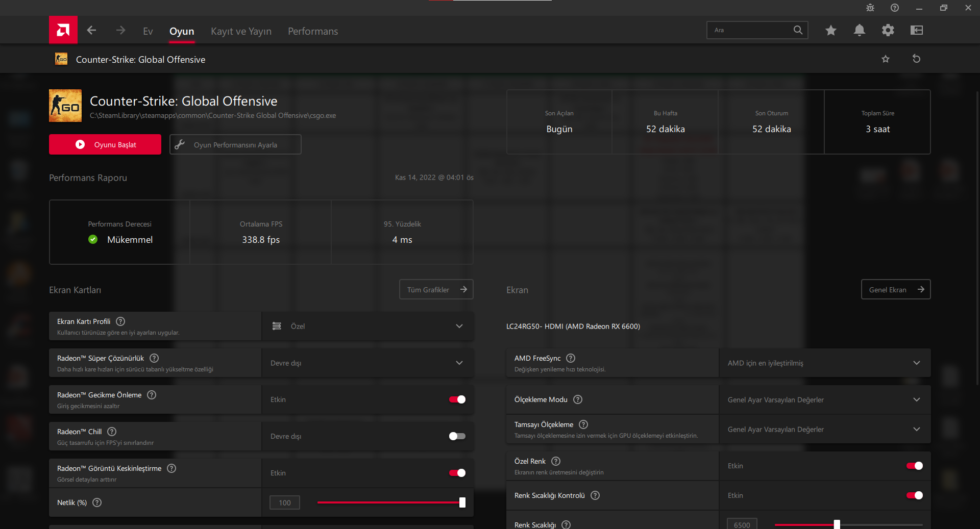This screenshot has width=980, height=529.
Task: Open help question mark in title bar
Action: pos(895,8)
